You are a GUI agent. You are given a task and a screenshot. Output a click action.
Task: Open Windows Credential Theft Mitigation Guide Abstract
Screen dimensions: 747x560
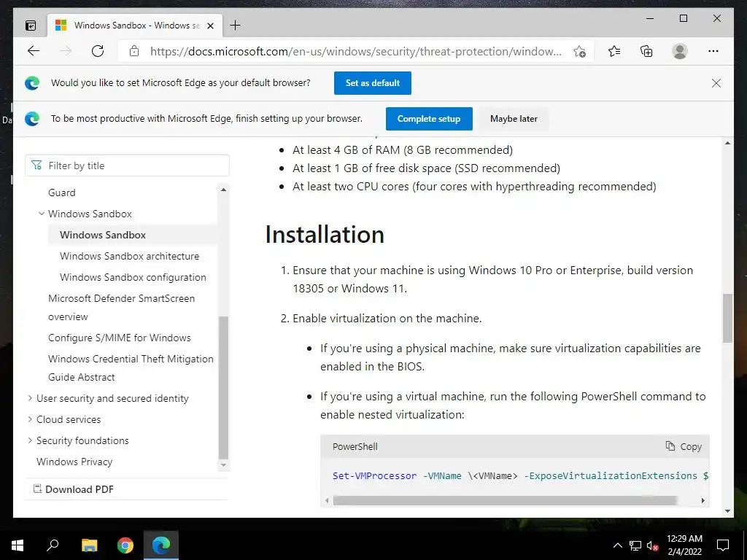[x=131, y=367]
